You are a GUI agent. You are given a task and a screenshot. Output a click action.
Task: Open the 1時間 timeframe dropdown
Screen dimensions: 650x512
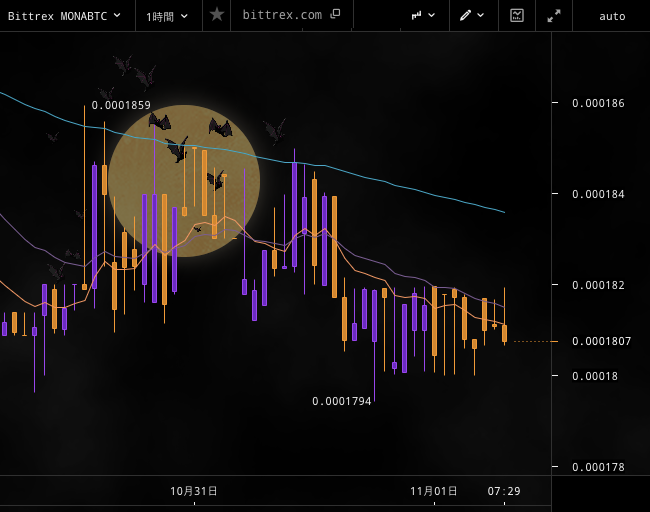pos(167,16)
